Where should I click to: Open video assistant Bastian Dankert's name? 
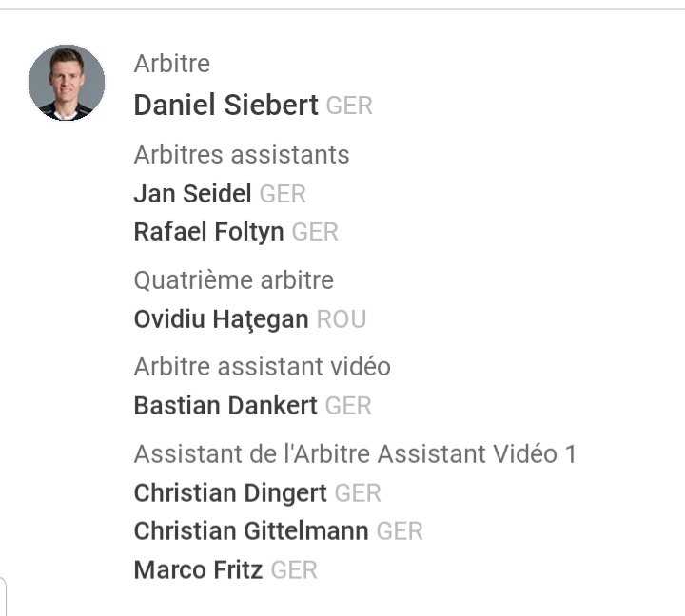(225, 406)
